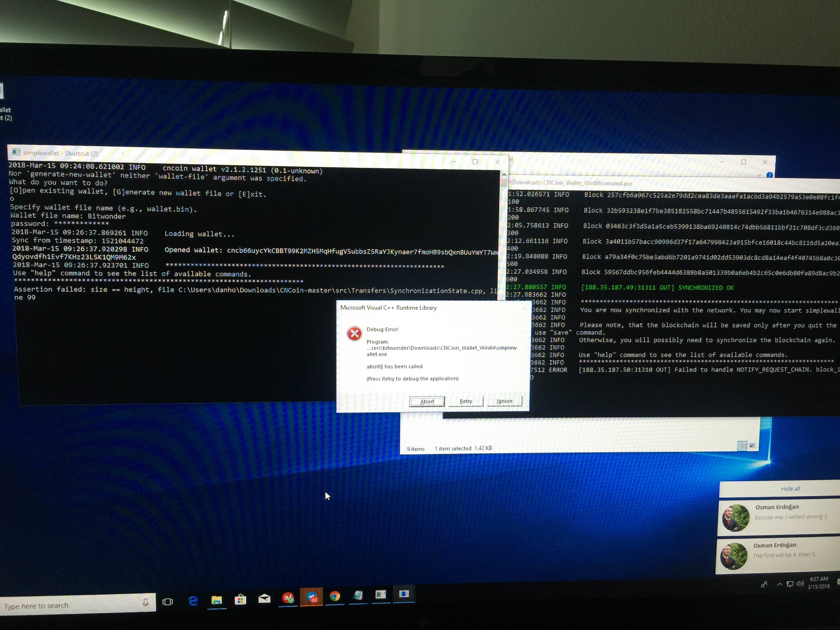Viewport: 840px width, 630px height.
Task: Click 'Sync from timestamp: 1521044472' line
Action: (77, 240)
